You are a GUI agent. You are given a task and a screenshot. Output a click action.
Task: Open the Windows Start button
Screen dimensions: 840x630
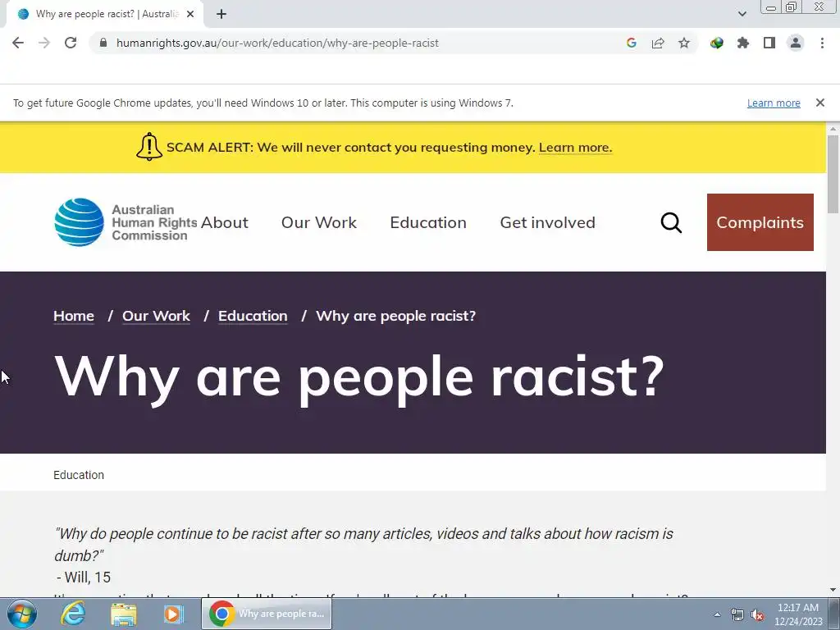pyautogui.click(x=21, y=614)
